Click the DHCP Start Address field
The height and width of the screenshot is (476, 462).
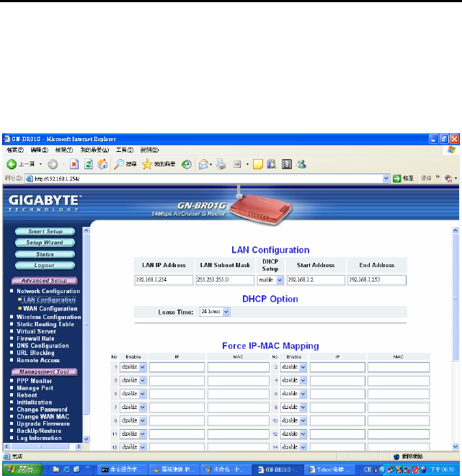[316, 280]
